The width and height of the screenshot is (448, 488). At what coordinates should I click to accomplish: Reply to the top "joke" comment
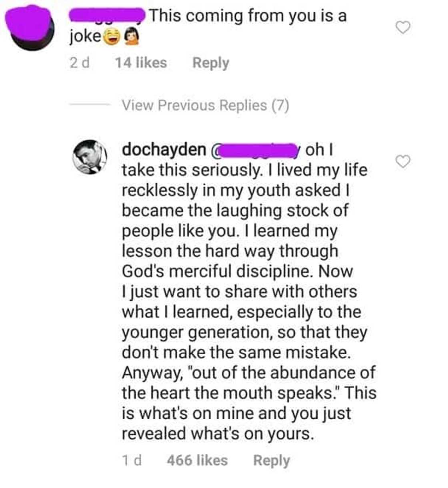point(210,63)
